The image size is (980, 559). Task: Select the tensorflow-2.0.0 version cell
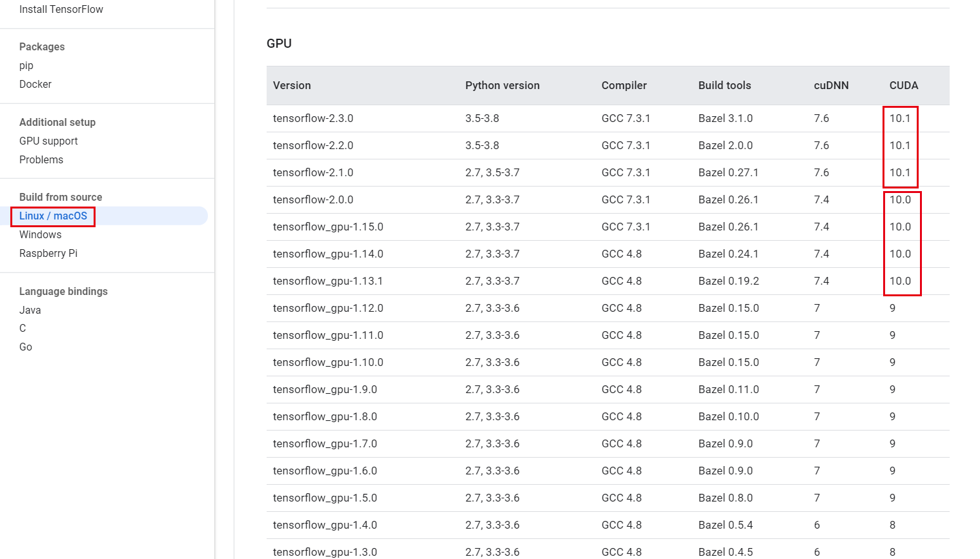click(x=313, y=200)
